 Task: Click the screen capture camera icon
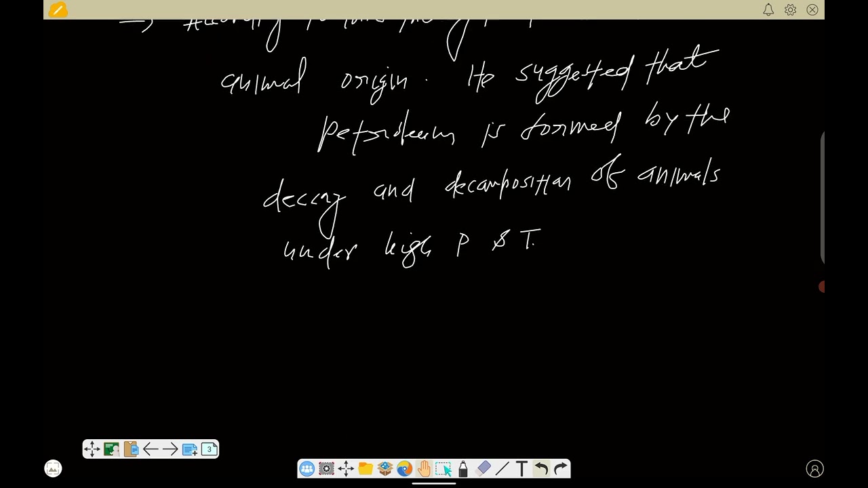coord(326,468)
